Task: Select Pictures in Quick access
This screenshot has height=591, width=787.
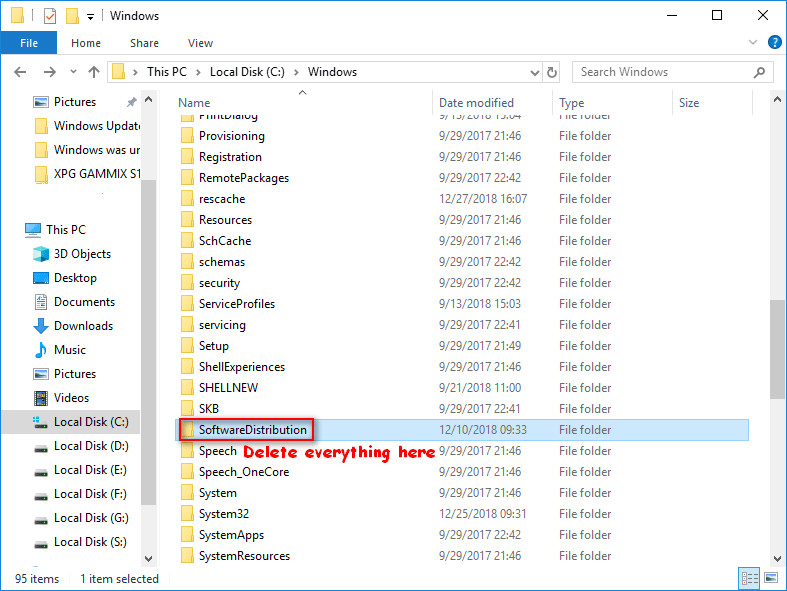Action: click(75, 102)
